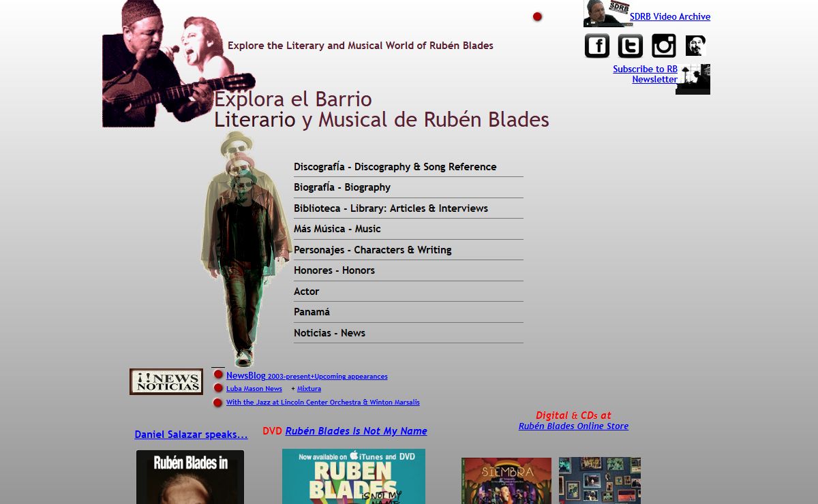The width and height of the screenshot is (818, 504).
Task: Open Rubén Blades Is Not My Name link
Action: point(356,431)
